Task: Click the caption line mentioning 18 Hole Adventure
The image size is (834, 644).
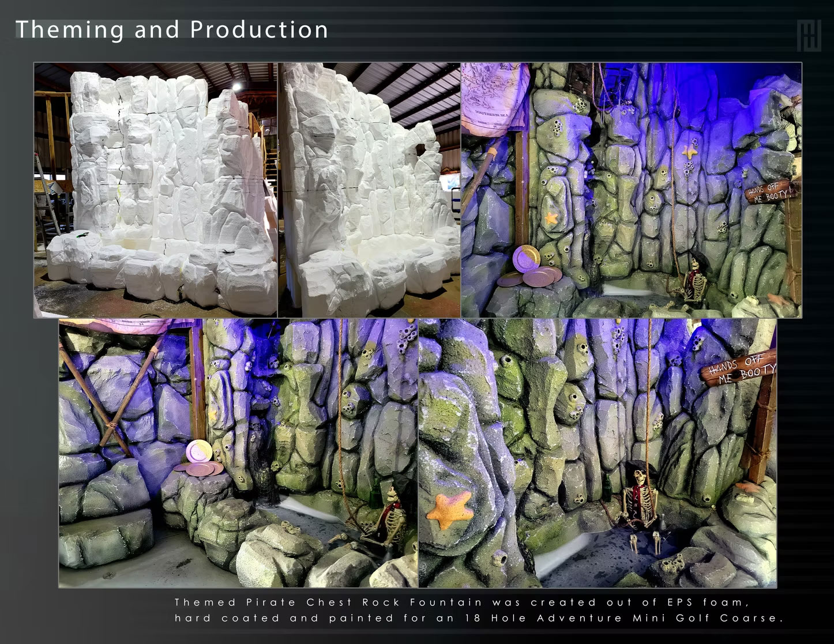Action: click(x=479, y=618)
